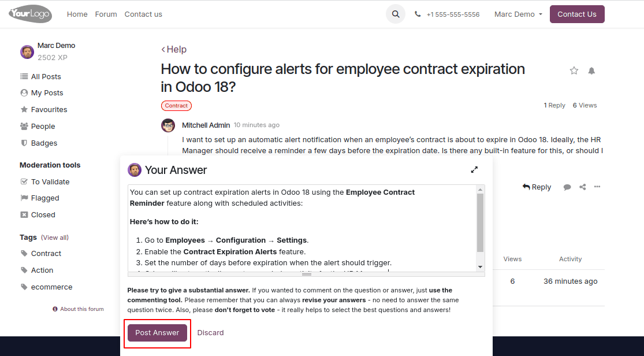Open the Contract tag filter
This screenshot has width=644, height=356.
pyautogui.click(x=46, y=253)
